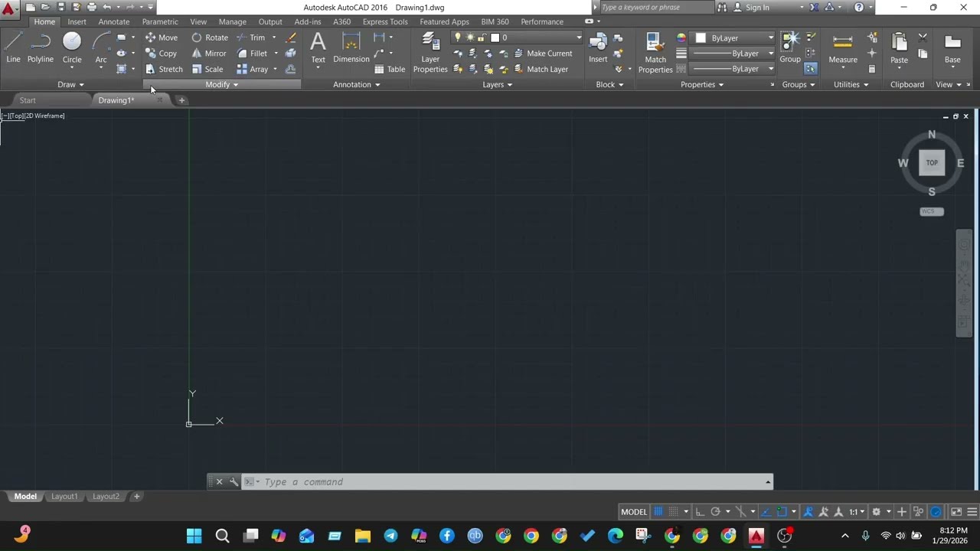Open the Text annotation tool

click(318, 47)
